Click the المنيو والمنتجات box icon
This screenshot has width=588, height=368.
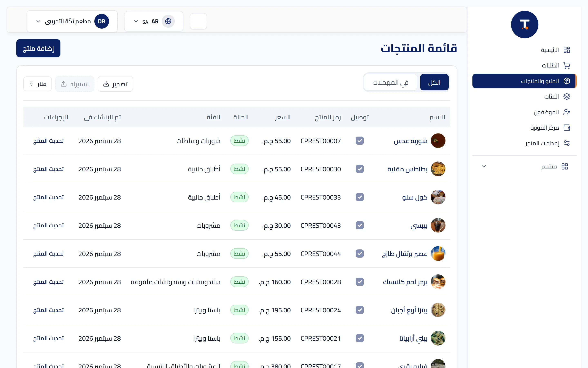[x=567, y=81]
